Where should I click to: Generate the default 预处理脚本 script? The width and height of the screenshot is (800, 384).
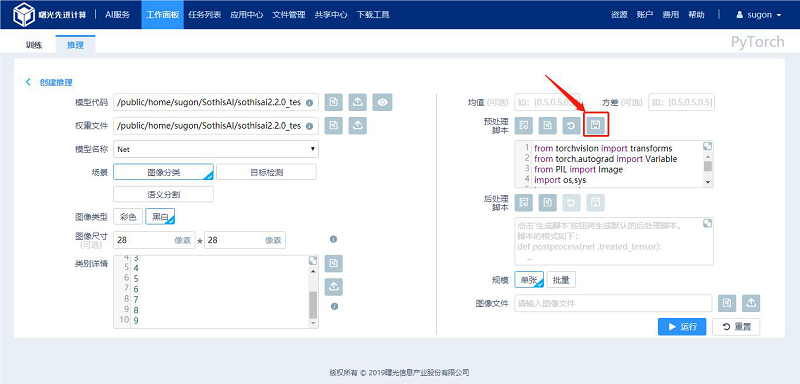pyautogui.click(x=523, y=125)
